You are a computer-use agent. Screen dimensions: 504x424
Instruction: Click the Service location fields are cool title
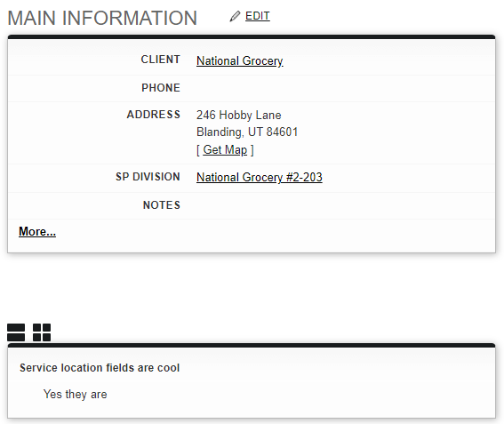tap(100, 368)
